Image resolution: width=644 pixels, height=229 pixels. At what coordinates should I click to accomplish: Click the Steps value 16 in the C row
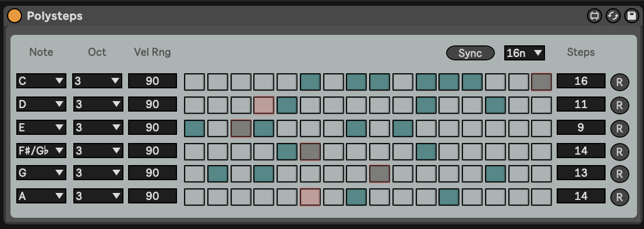pos(581,81)
